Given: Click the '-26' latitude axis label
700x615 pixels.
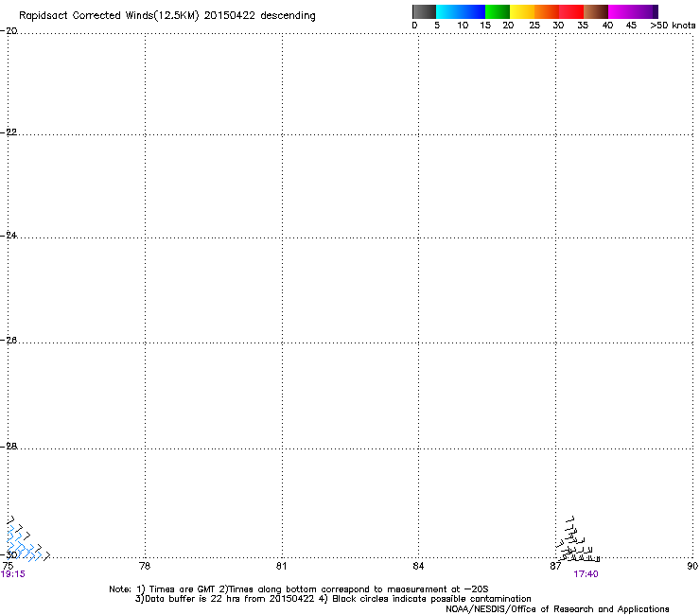Looking at the screenshot, I should pyautogui.click(x=9, y=341).
